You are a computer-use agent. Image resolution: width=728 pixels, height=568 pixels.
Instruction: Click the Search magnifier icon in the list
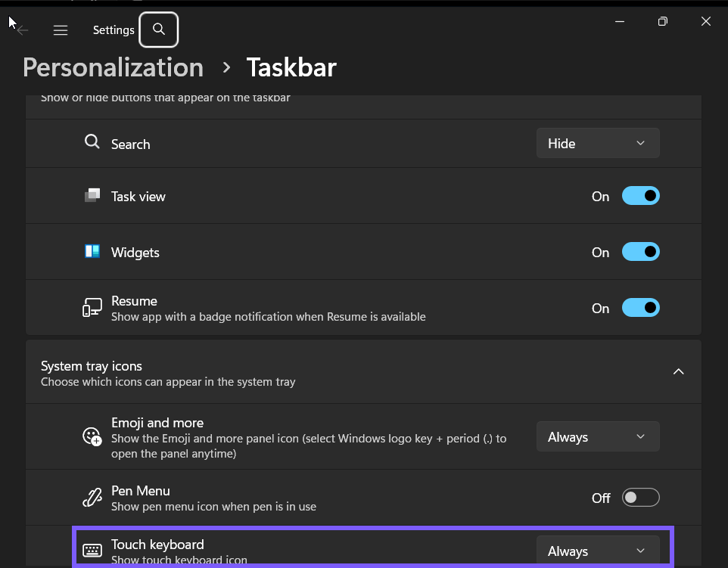click(x=92, y=141)
